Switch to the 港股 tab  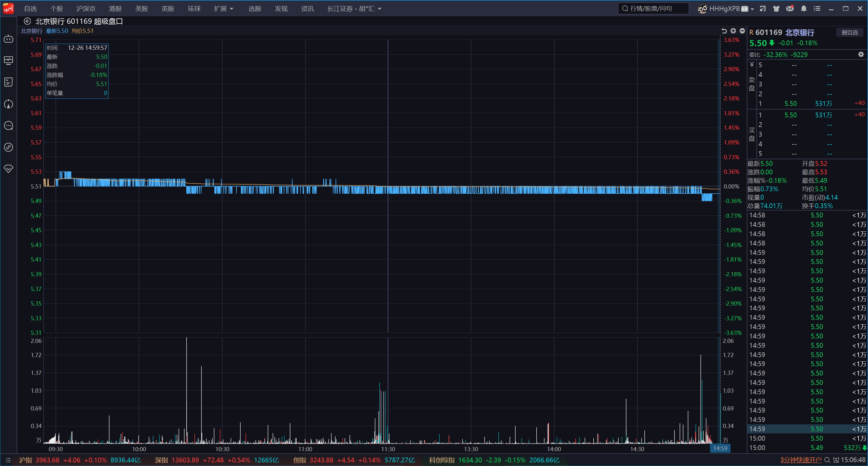pyautogui.click(x=115, y=9)
